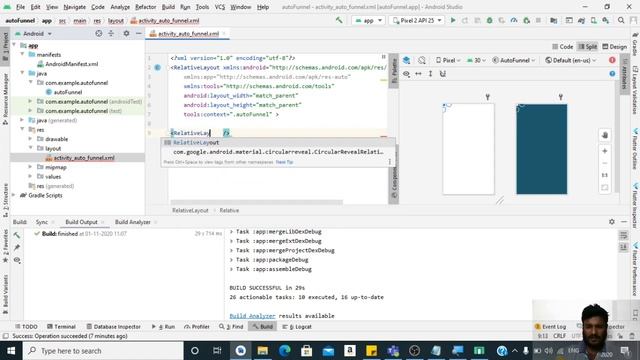
Task: Open the Pixel device preview dropdown
Action: pos(448,60)
